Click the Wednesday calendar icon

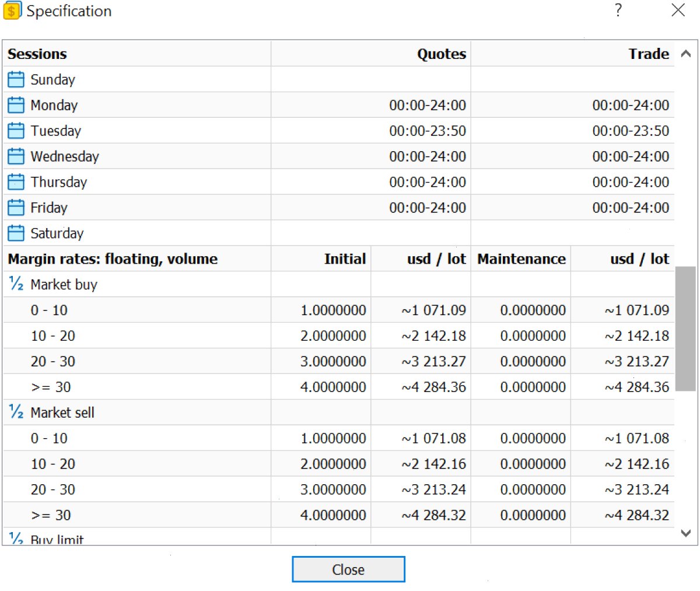tap(16, 156)
